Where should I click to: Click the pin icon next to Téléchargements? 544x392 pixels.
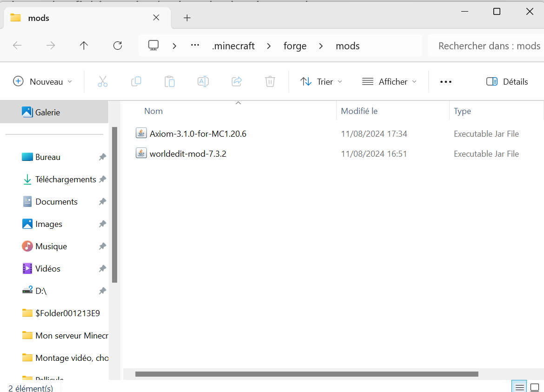(102, 179)
